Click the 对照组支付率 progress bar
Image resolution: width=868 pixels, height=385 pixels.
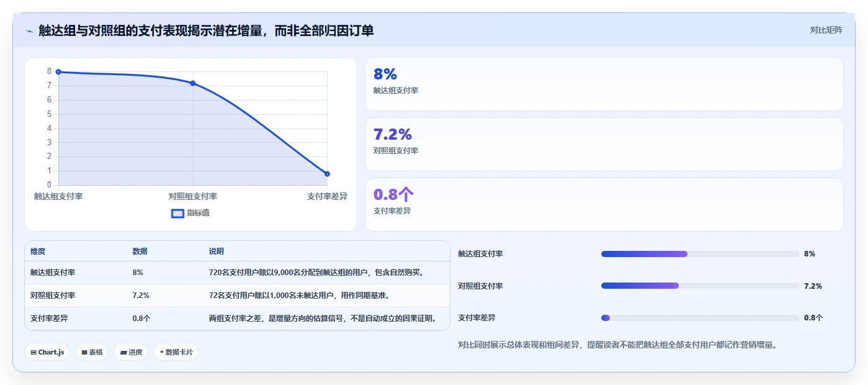click(x=700, y=286)
